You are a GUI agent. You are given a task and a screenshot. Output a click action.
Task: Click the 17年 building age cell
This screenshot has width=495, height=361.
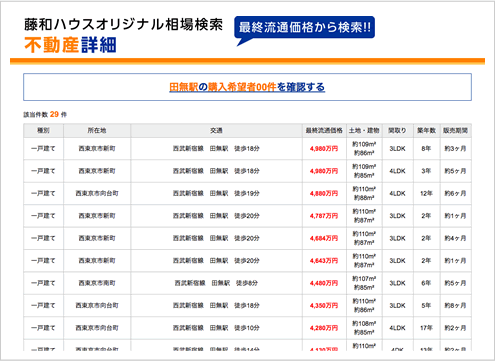(x=426, y=328)
